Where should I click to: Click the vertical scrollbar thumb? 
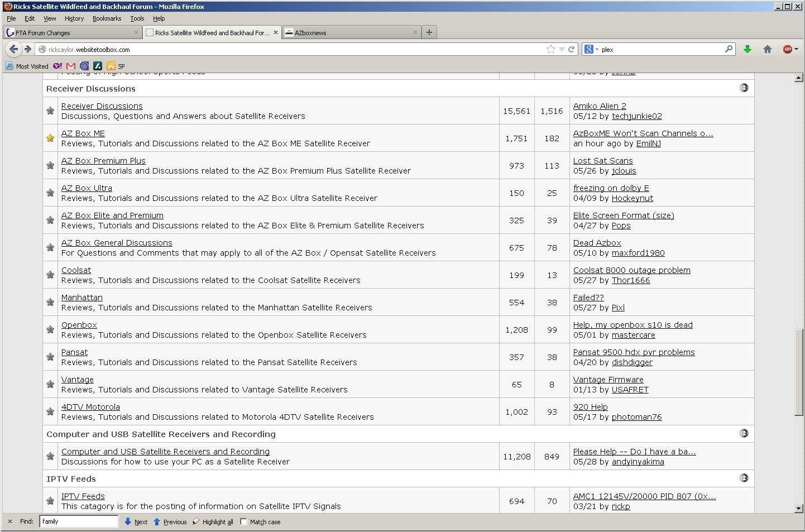[798, 372]
